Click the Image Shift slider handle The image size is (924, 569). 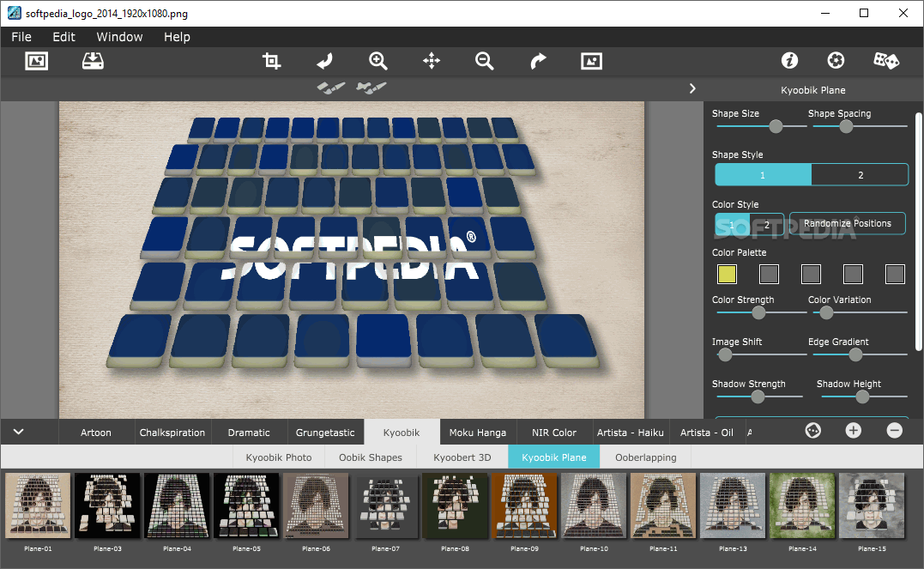coord(726,354)
